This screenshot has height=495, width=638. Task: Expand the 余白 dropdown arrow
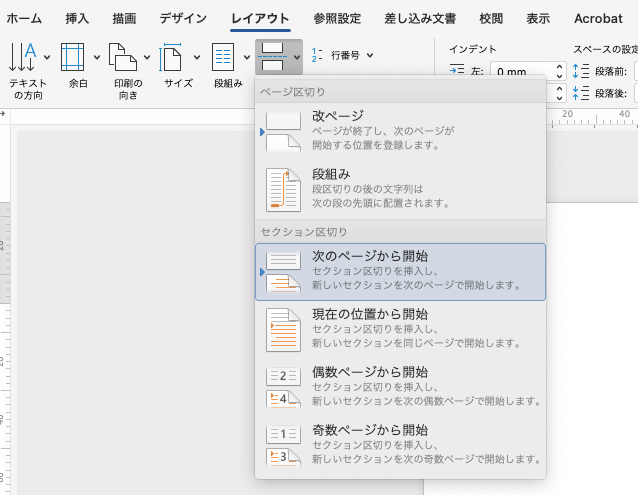96,58
